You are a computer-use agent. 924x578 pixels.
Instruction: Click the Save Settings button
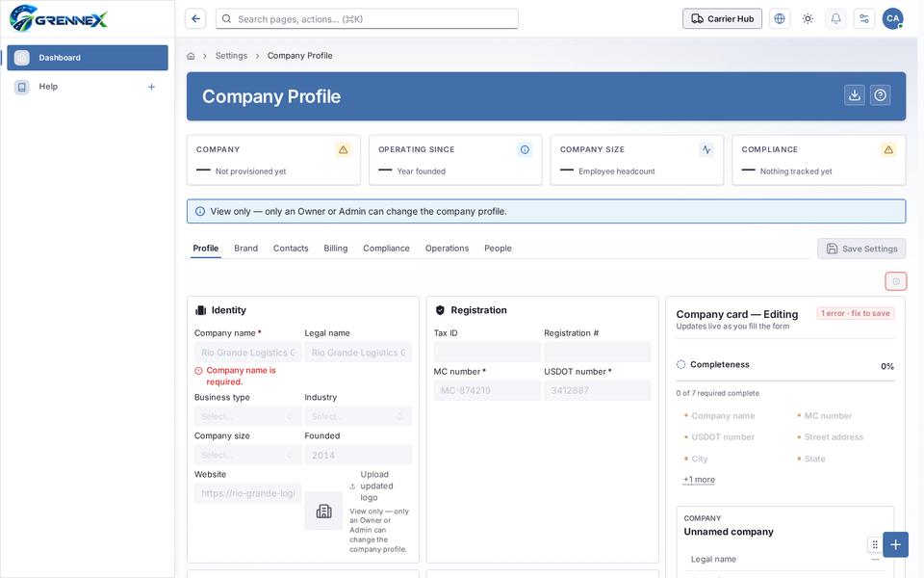tap(861, 249)
